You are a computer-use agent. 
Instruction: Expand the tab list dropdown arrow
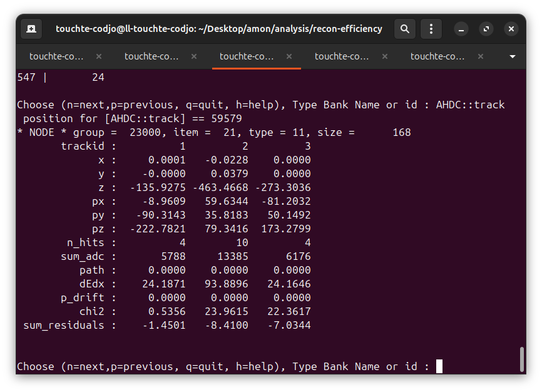[x=513, y=56]
